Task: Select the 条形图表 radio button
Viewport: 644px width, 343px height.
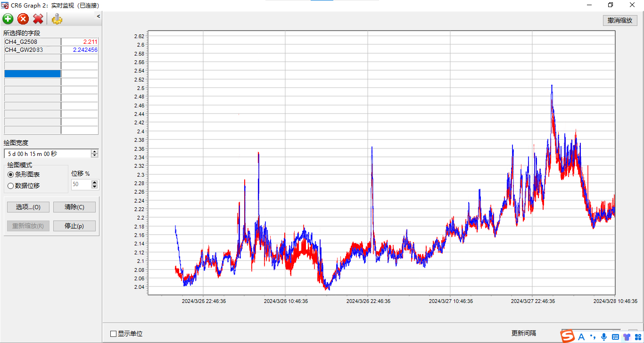Action: (11, 174)
